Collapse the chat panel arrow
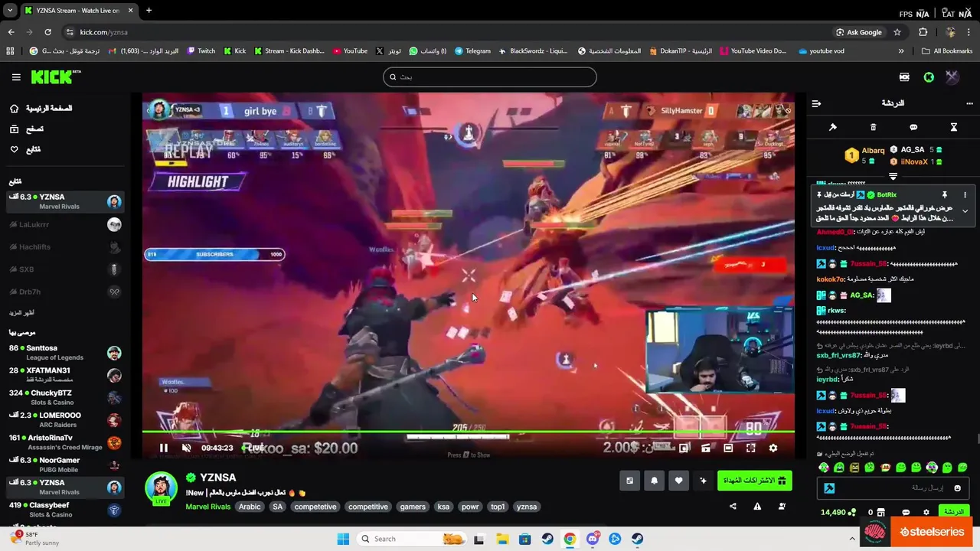The height and width of the screenshot is (551, 980). 816,103
